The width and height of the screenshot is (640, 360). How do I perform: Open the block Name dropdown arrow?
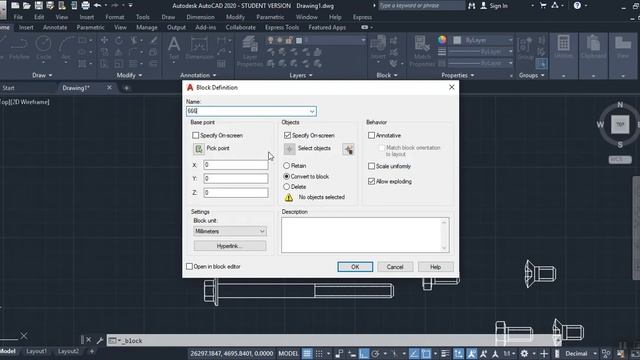[312, 111]
